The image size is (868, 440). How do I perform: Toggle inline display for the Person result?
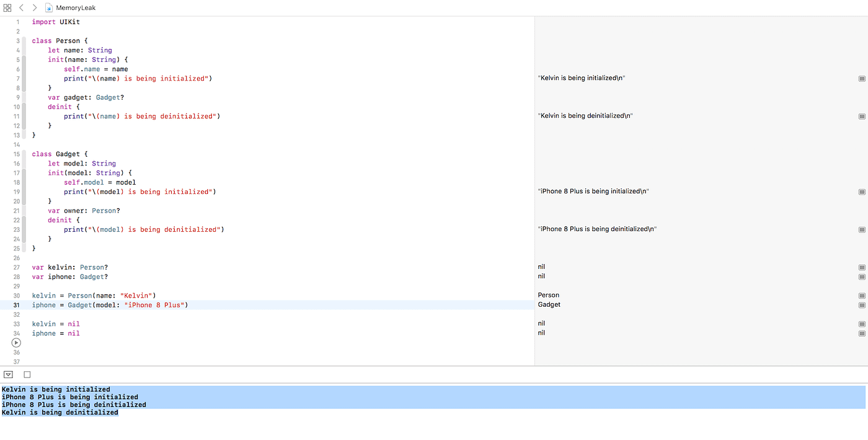coord(861,295)
